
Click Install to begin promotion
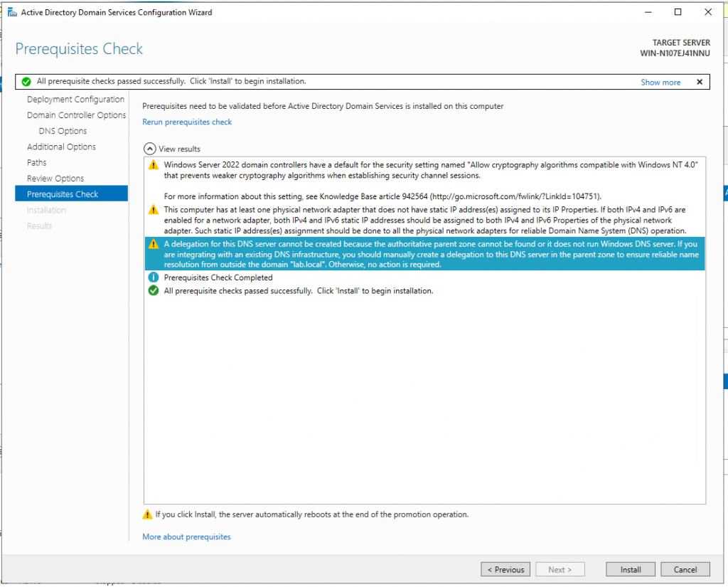tap(630, 569)
